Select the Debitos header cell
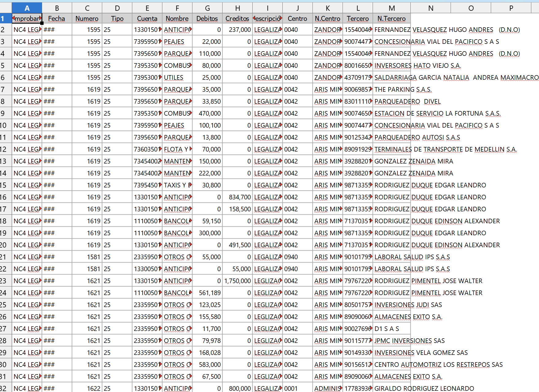Screen dimensions: 539x392 (x=207, y=18)
